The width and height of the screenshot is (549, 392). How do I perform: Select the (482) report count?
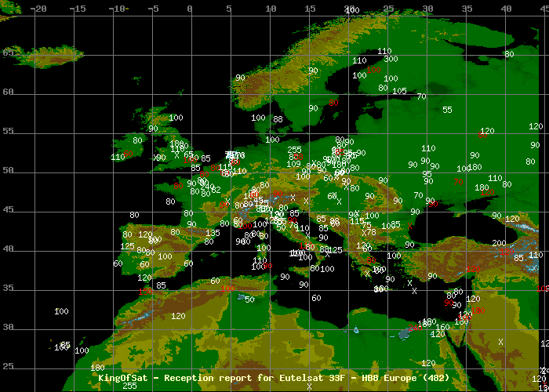(x=436, y=378)
